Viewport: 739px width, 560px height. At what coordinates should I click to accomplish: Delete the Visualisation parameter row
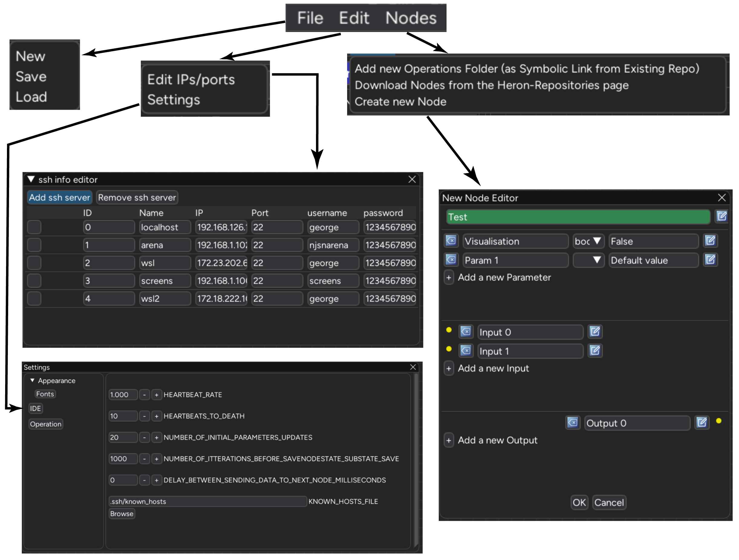coord(451,241)
